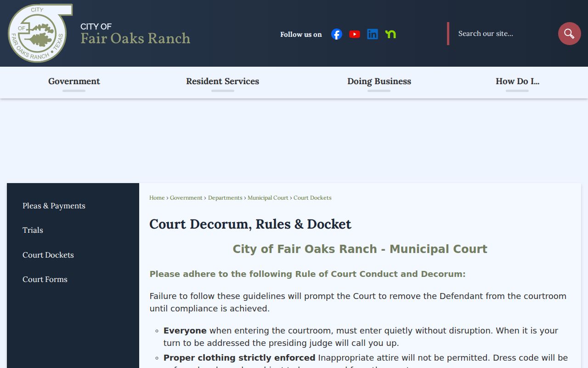Click the Government breadcrumb link

pos(186,198)
